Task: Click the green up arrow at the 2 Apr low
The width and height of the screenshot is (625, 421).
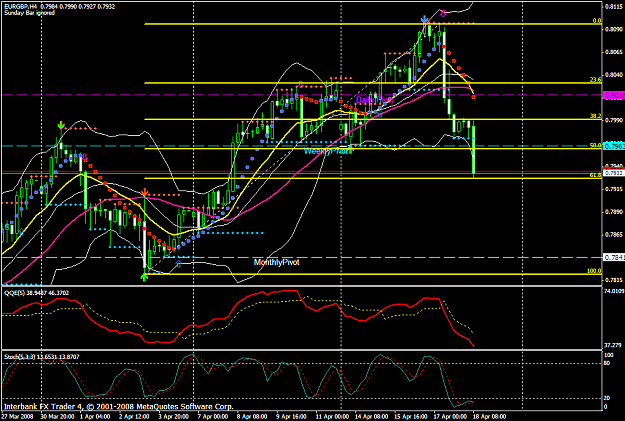Action: click(x=144, y=277)
